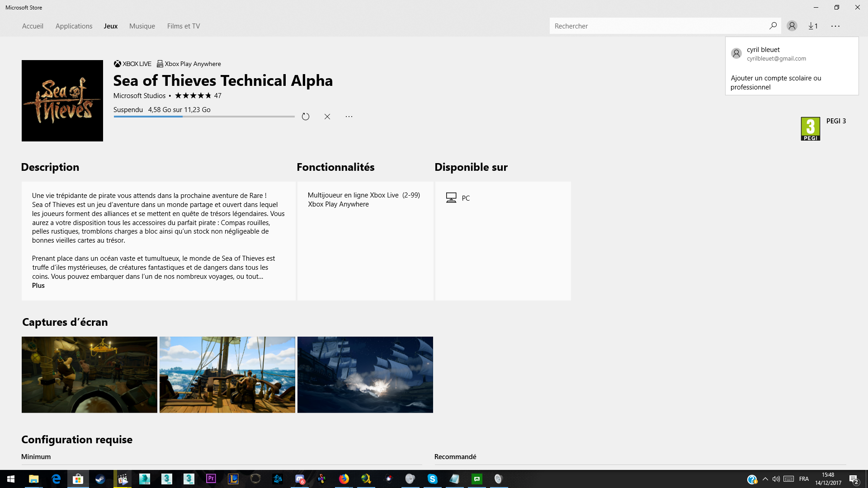
Task: Resume the suspended download with the circular arrow
Action: 306,117
